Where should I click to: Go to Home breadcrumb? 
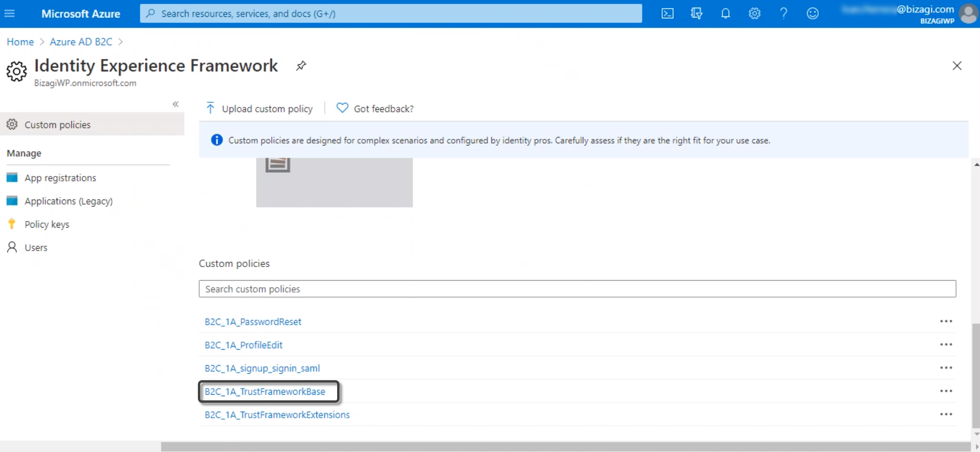click(20, 42)
